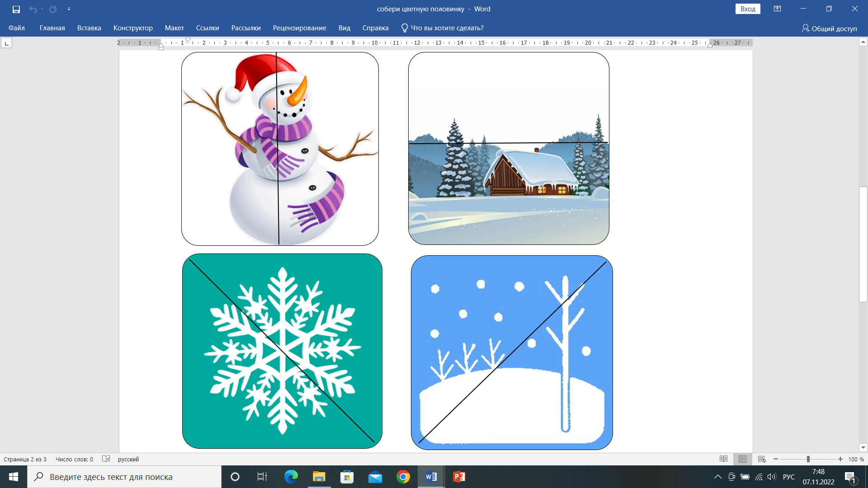Open the Вставка ribbon tab

click(x=89, y=28)
